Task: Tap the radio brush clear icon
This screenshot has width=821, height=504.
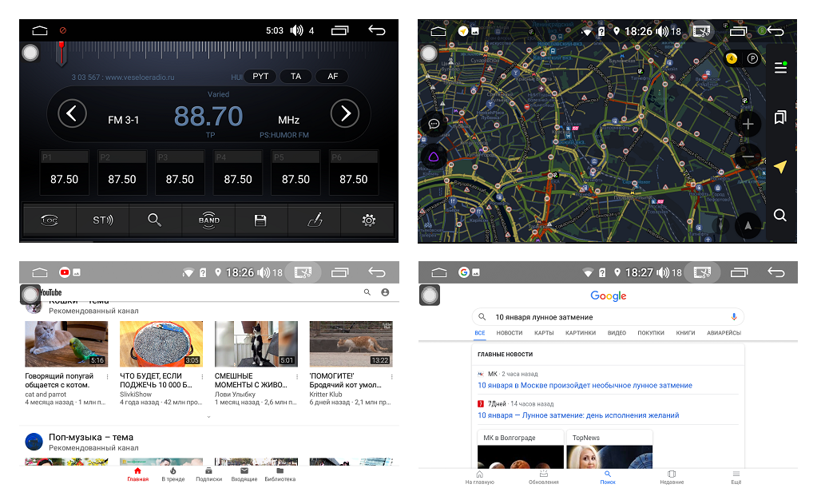Action: [315, 220]
